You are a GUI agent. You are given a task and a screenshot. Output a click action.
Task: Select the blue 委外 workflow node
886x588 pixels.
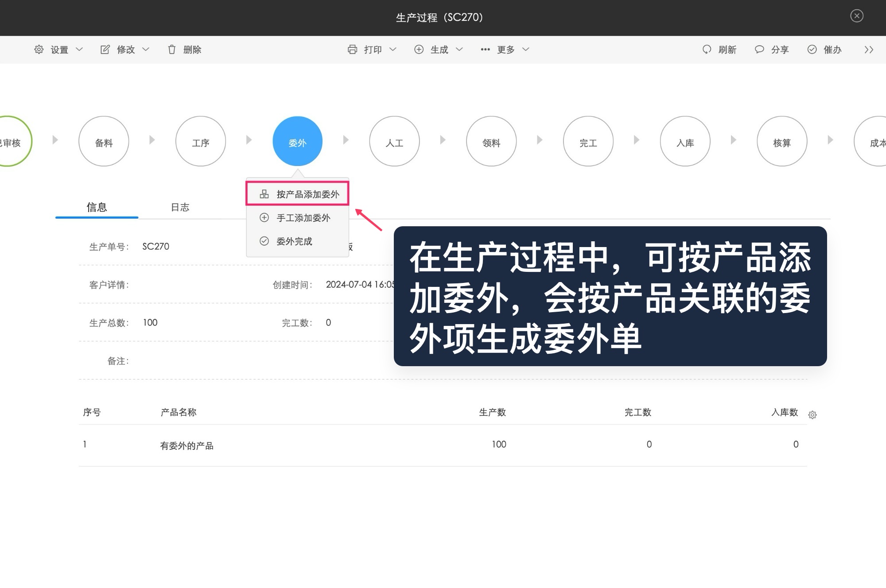coord(297,141)
